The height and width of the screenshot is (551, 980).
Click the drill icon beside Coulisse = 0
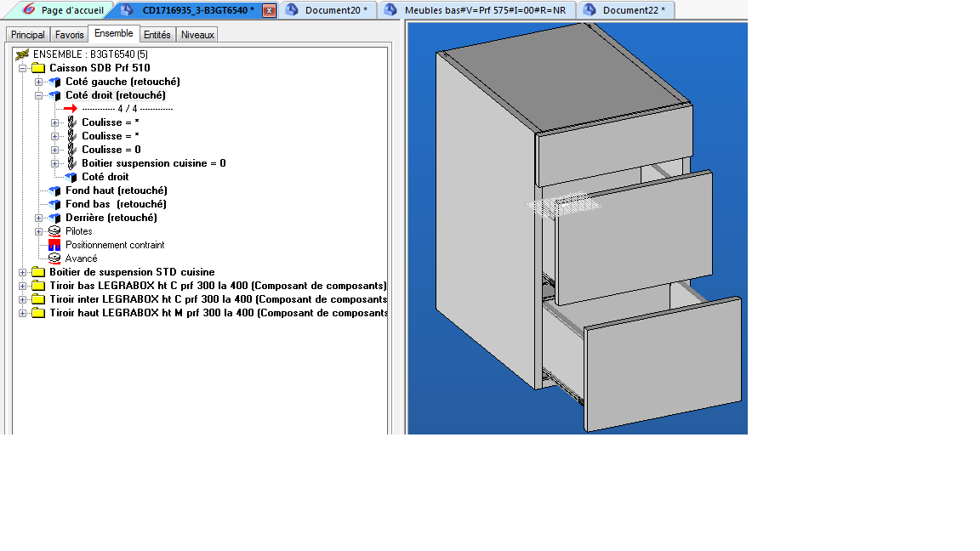(71, 150)
